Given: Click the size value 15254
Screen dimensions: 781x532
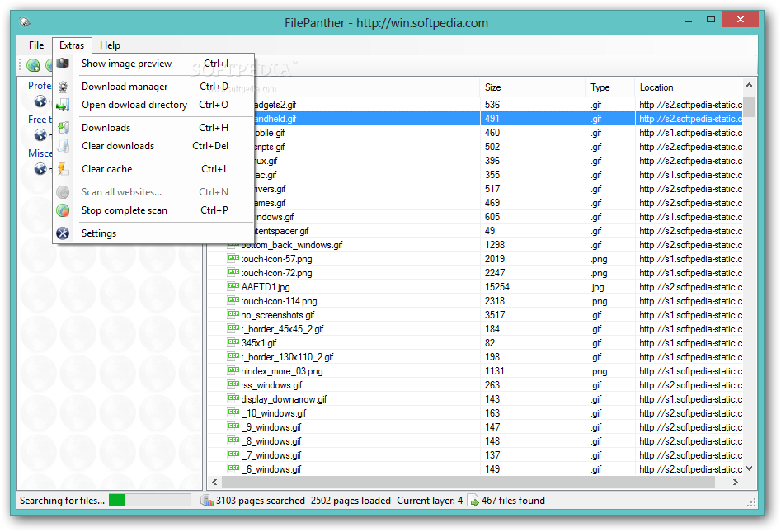Looking at the screenshot, I should [497, 287].
